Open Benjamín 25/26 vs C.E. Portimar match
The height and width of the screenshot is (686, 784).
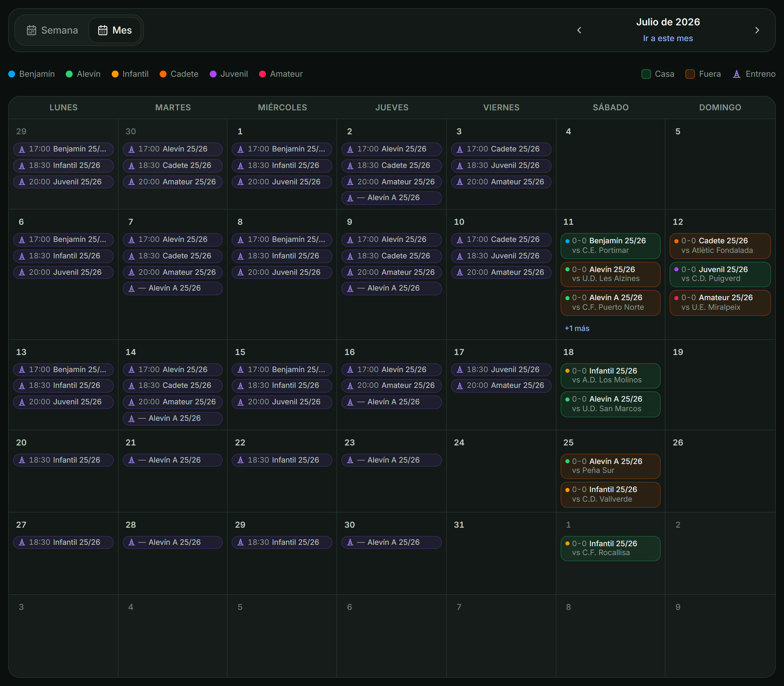pos(611,246)
